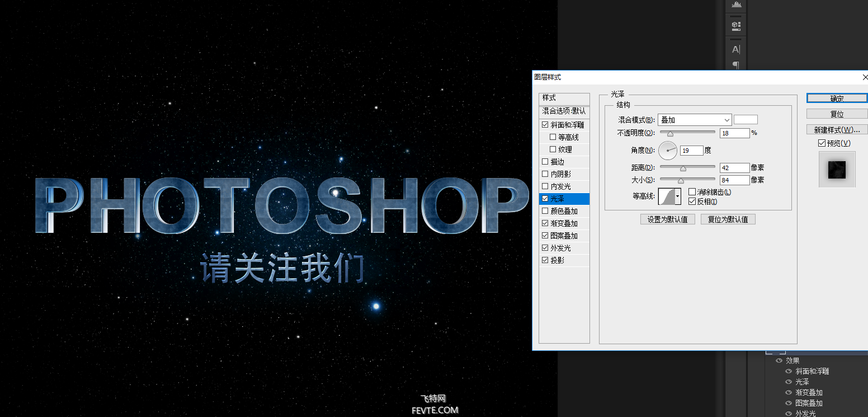Close the 图层样式 dialog with the X
This screenshot has width=868, height=417.
coord(865,77)
